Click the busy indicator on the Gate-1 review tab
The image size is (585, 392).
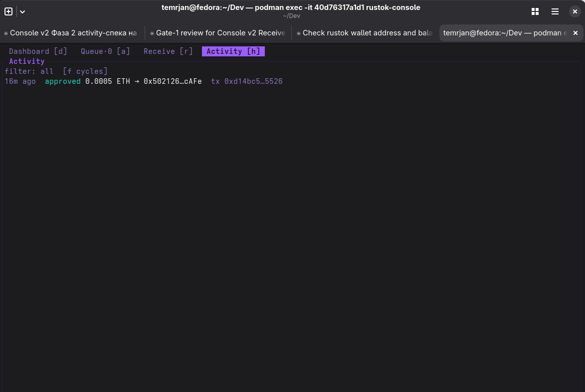tap(152, 33)
